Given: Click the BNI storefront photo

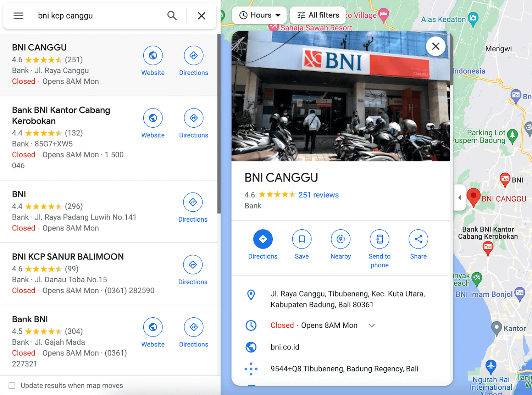Looking at the screenshot, I should [x=340, y=96].
